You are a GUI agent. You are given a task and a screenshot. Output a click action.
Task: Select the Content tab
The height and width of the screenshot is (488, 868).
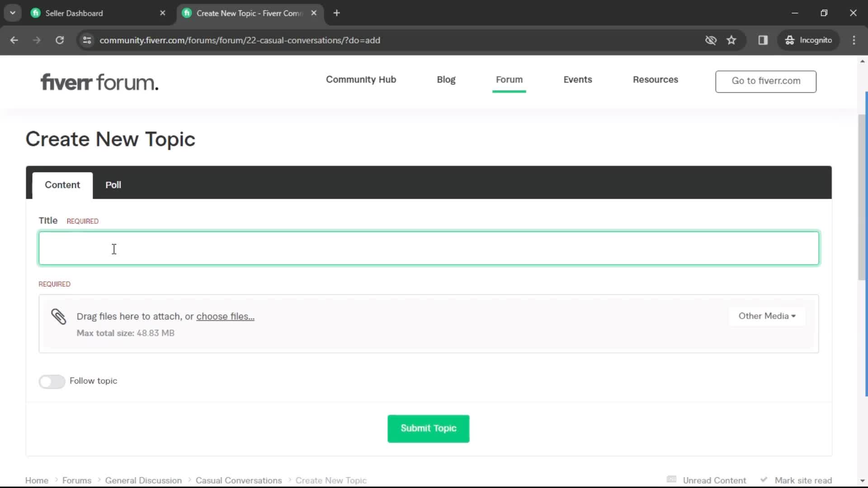62,185
